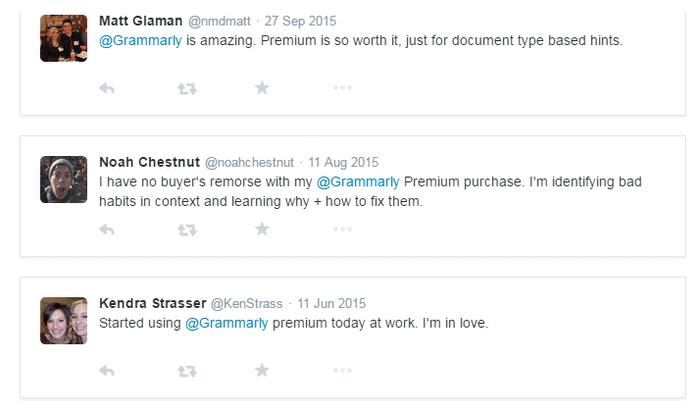Retweet Kendra Strasser's tweet
Image resolution: width=700 pixels, height=411 pixels.
(186, 371)
